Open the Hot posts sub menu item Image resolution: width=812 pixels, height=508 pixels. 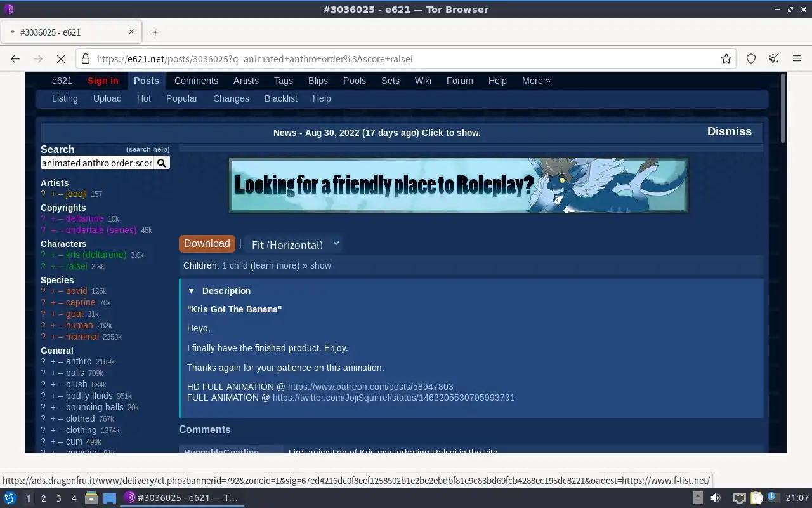[x=144, y=98]
